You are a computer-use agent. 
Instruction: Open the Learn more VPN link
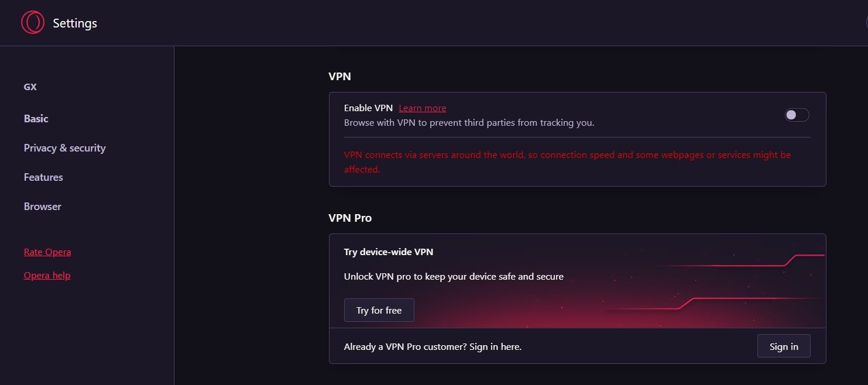click(x=422, y=108)
